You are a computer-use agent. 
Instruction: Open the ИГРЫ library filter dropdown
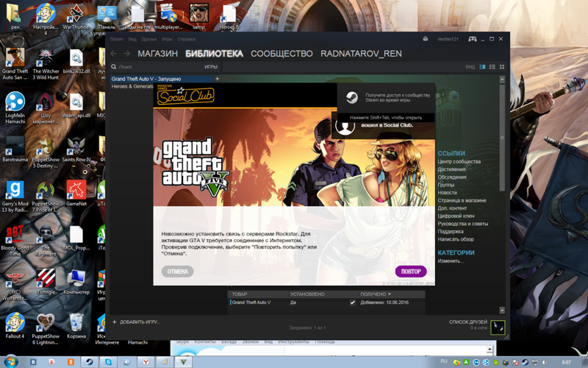coord(211,67)
